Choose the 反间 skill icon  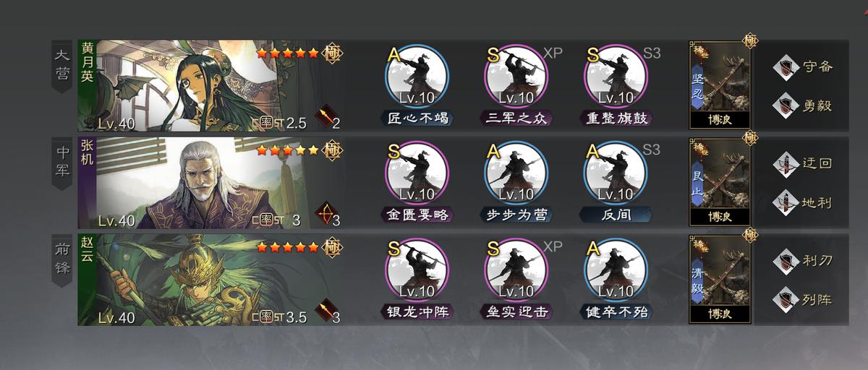point(616,173)
